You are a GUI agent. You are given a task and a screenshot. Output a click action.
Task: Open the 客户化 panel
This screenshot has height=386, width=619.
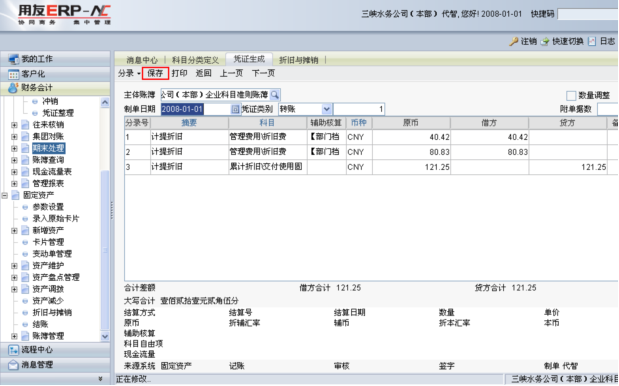tap(55, 74)
